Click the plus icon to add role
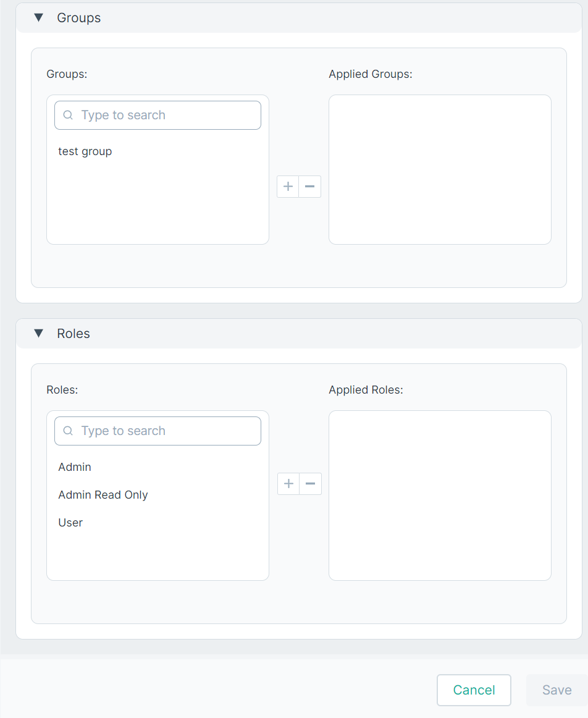The height and width of the screenshot is (718, 588). (x=288, y=484)
